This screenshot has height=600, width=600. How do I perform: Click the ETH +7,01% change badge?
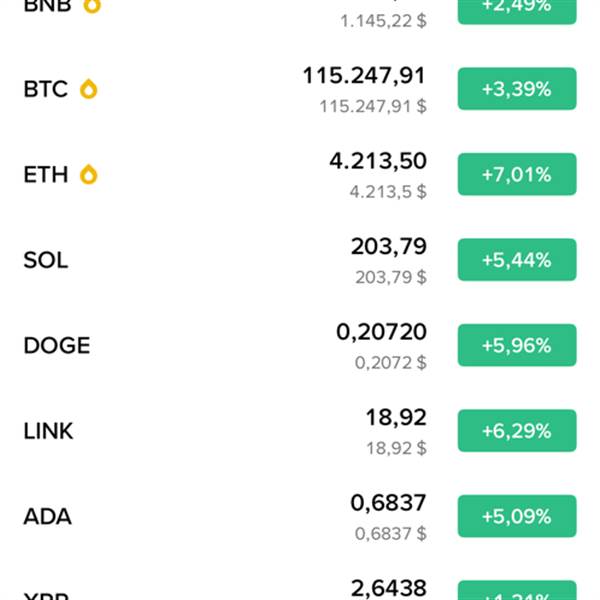[x=516, y=175]
